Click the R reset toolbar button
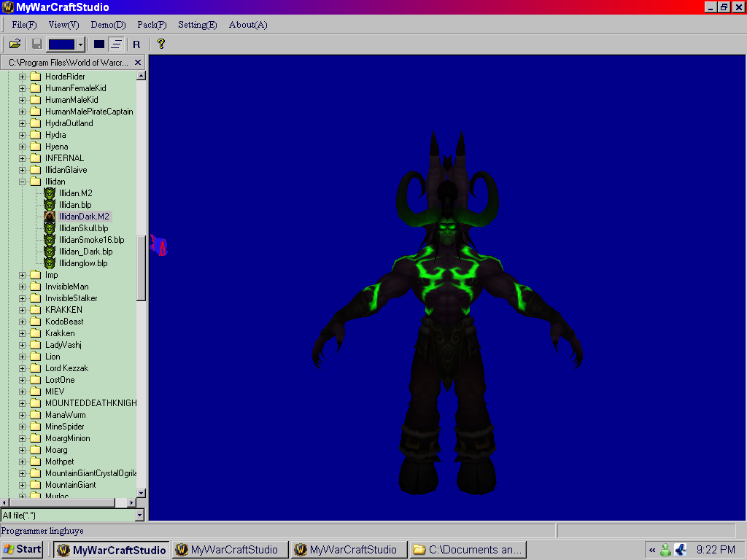 point(136,44)
